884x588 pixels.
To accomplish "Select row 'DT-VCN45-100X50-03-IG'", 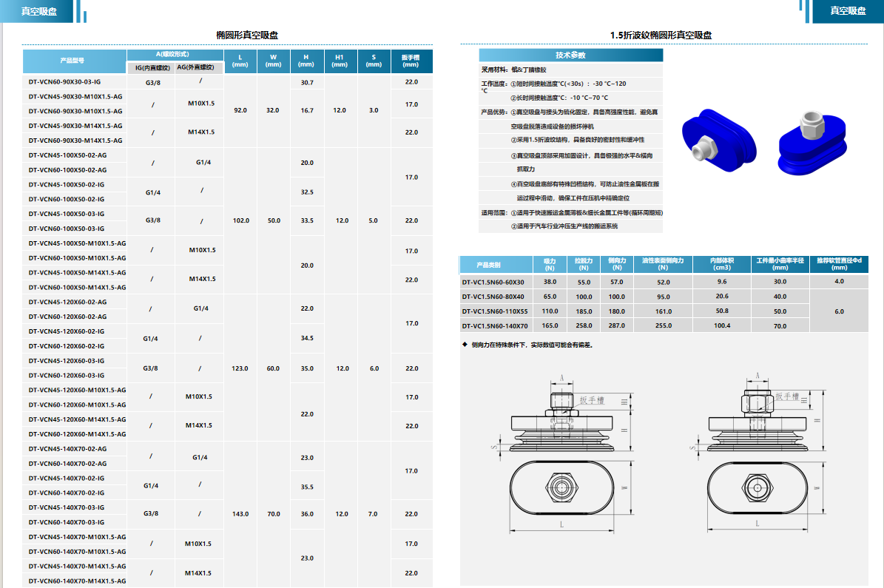I will coord(75,214).
